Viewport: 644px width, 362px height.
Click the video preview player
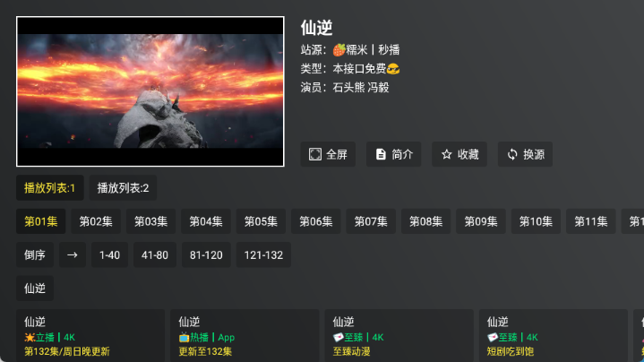[150, 91]
